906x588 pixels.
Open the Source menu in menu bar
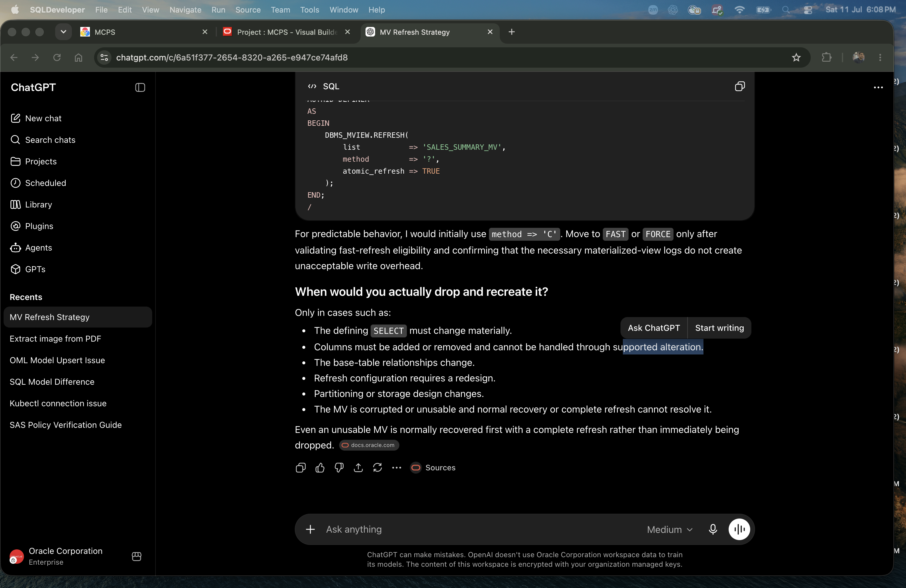coord(248,10)
